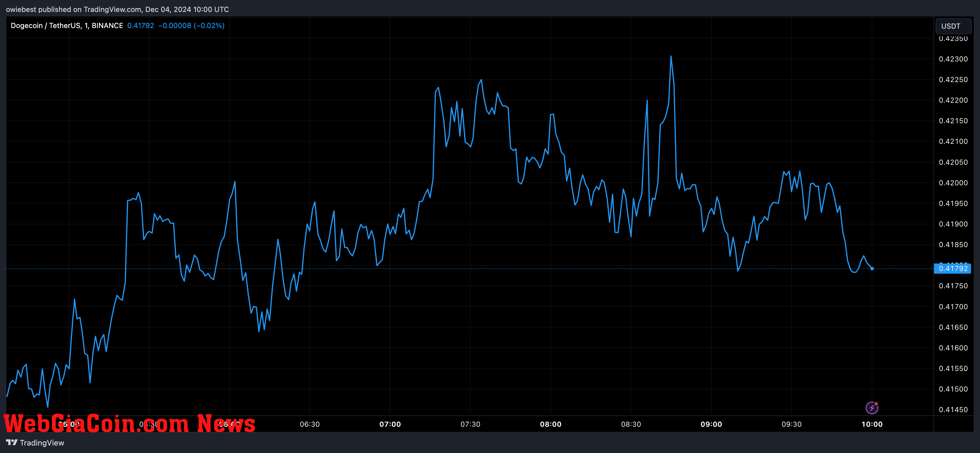This screenshot has height=453, width=980.
Task: Click the 0.42000 price axis label
Action: tap(953, 183)
